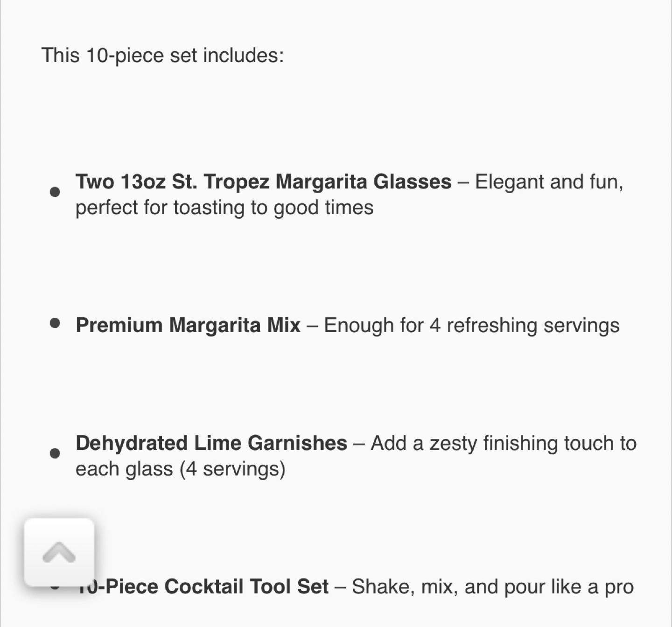This screenshot has height=627, width=672.
Task: Click the word 'Garnishes' in third bullet
Action: pos(297,443)
